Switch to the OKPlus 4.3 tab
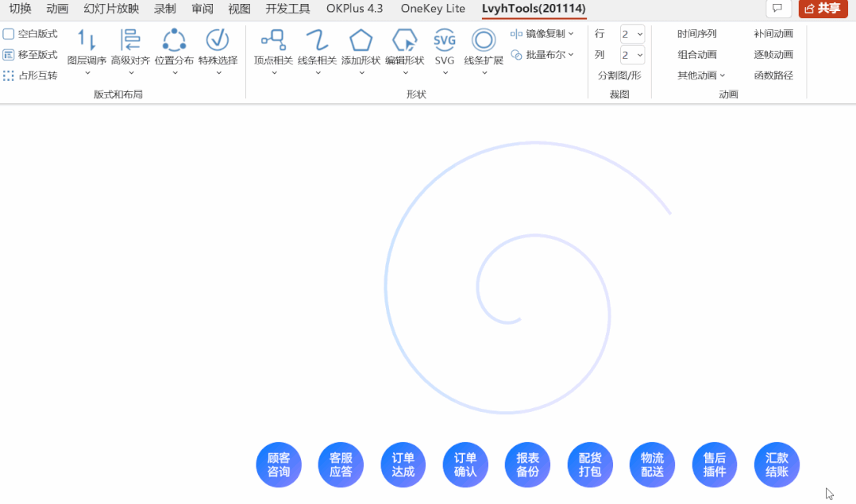The image size is (856, 504). (x=355, y=9)
